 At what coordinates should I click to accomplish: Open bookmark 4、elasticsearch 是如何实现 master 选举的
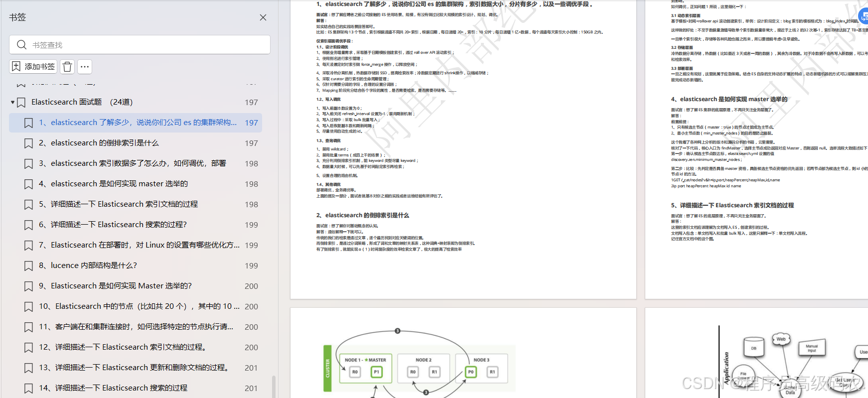[x=136, y=184]
